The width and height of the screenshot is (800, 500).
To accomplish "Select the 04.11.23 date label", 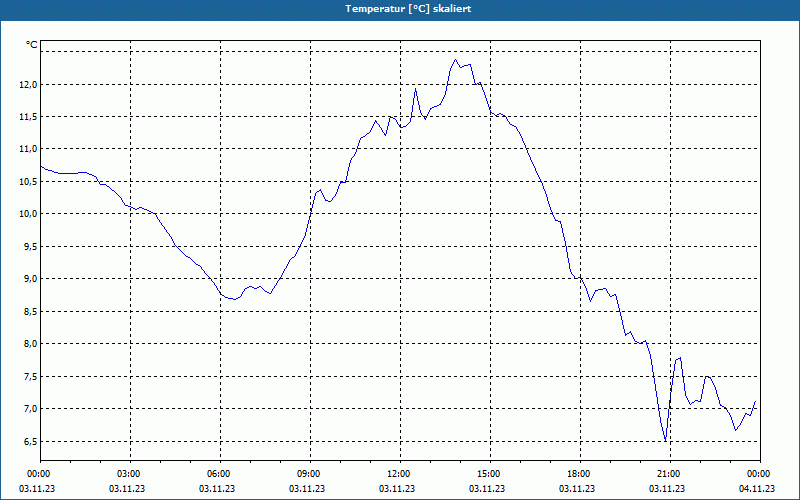I will [x=757, y=489].
